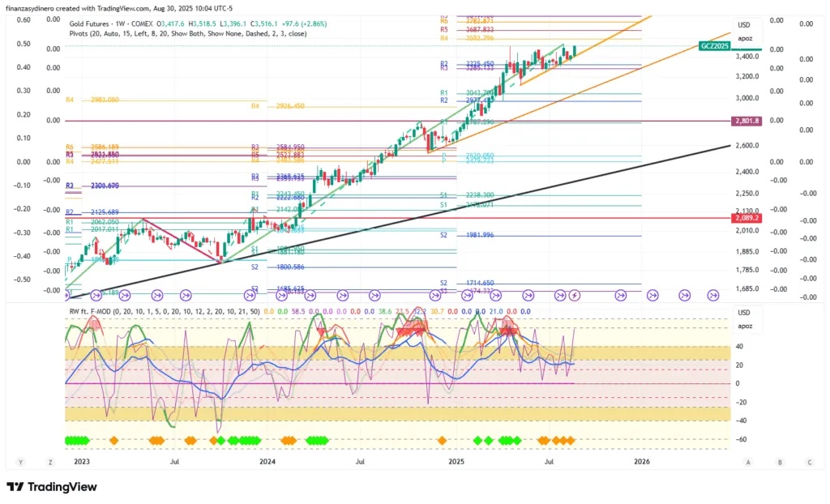This screenshot has height=504, width=830.
Task: Click the 2023 label on the time axis
Action: tap(82, 462)
